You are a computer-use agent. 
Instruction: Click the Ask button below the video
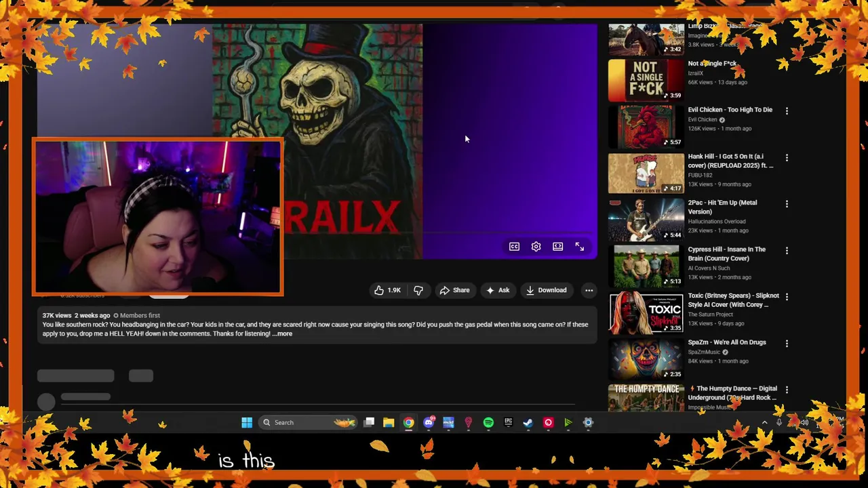pyautogui.click(x=497, y=290)
